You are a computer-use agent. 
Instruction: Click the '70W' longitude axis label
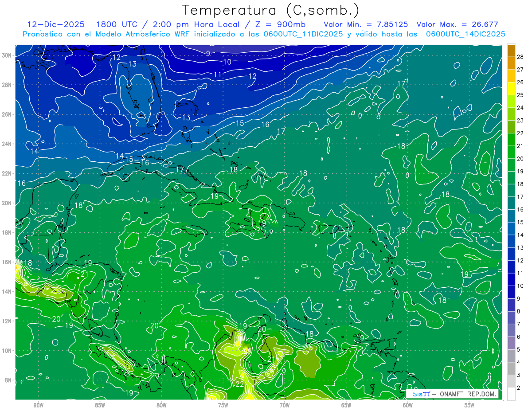(x=285, y=406)
